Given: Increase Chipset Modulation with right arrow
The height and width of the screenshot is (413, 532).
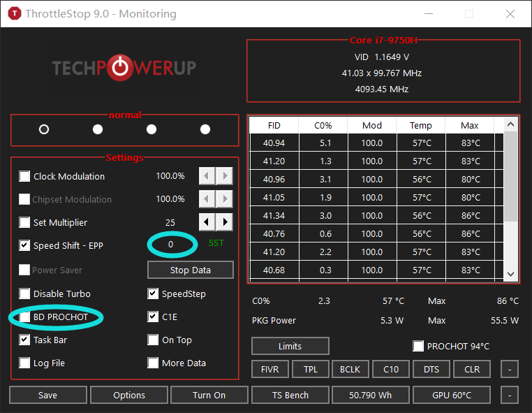Looking at the screenshot, I should coord(225,199).
